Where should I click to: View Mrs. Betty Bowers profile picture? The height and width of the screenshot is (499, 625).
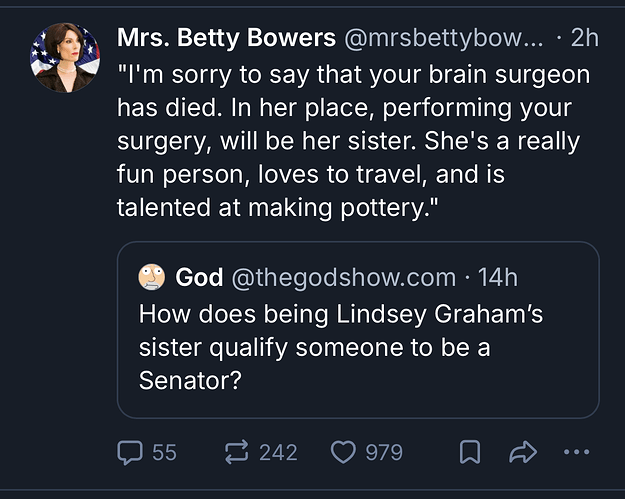[x=65, y=58]
